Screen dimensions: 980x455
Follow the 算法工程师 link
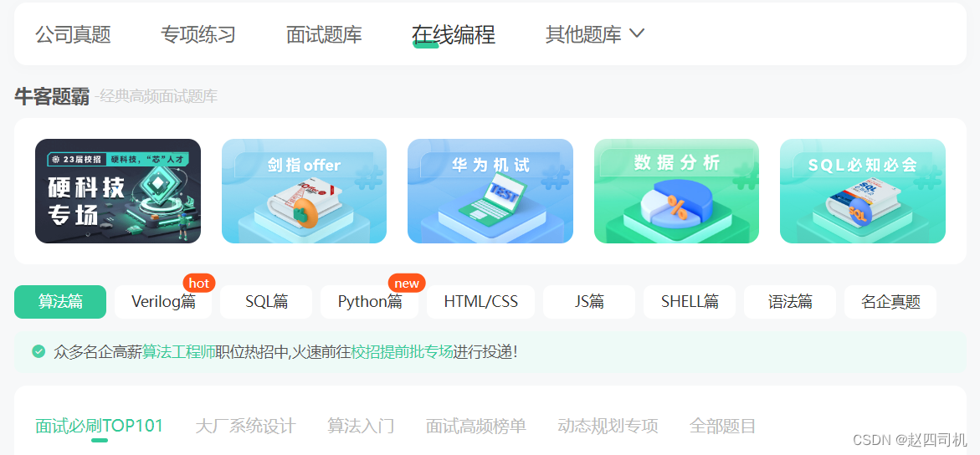click(179, 352)
